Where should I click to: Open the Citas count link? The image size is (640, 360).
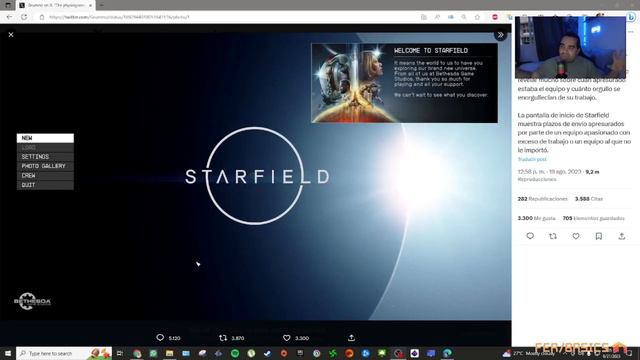point(589,199)
